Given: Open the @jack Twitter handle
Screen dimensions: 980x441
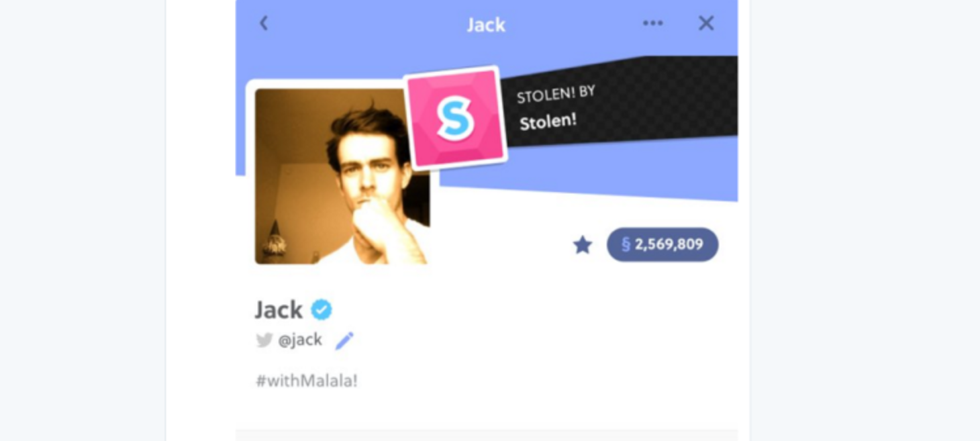Looking at the screenshot, I should click(300, 340).
